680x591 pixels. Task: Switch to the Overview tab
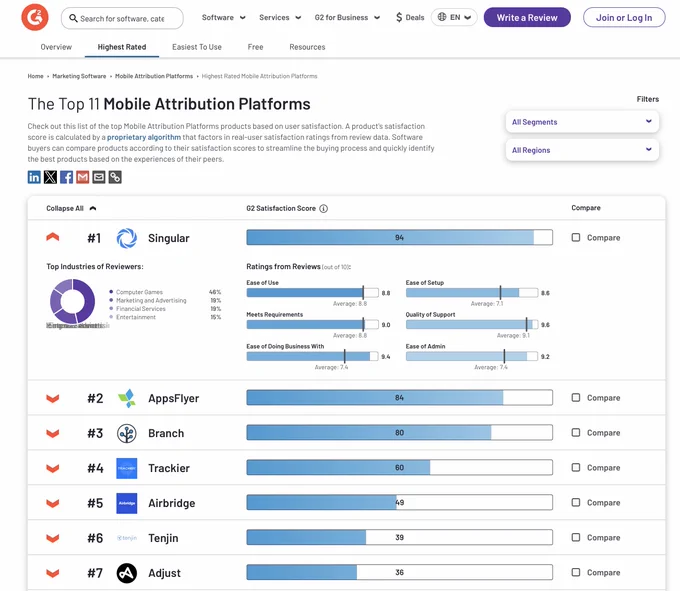56,47
